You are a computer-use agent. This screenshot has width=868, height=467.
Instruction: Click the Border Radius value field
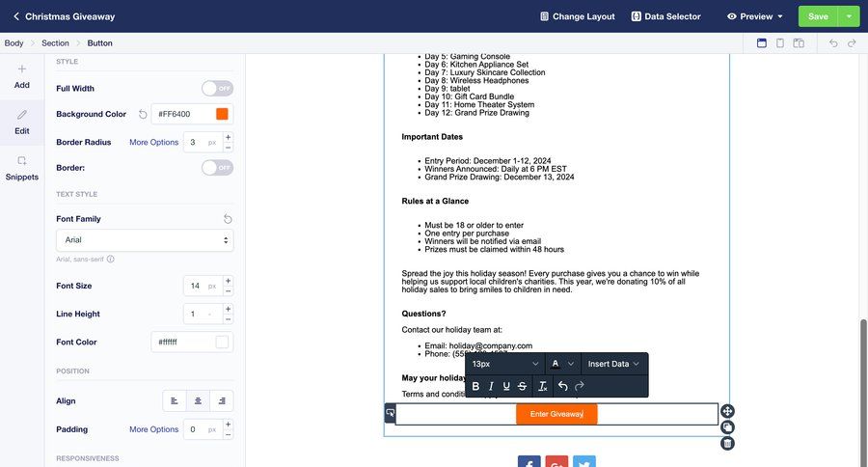(x=203, y=143)
